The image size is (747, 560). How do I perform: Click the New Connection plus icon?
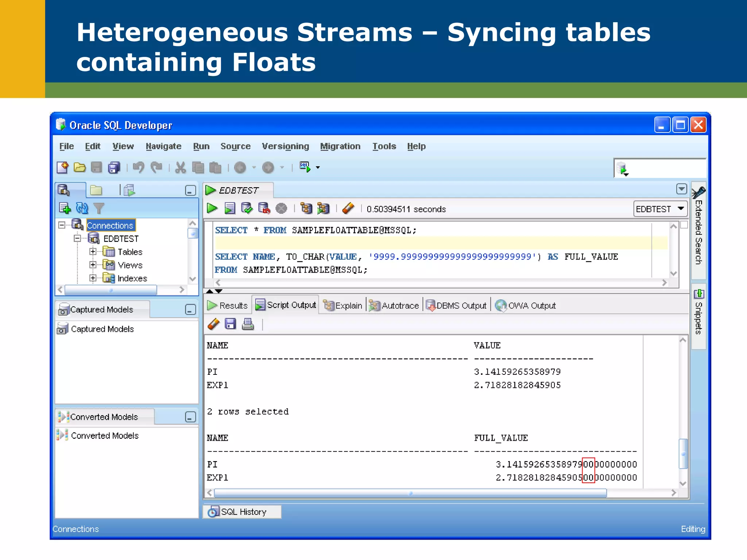coord(65,208)
